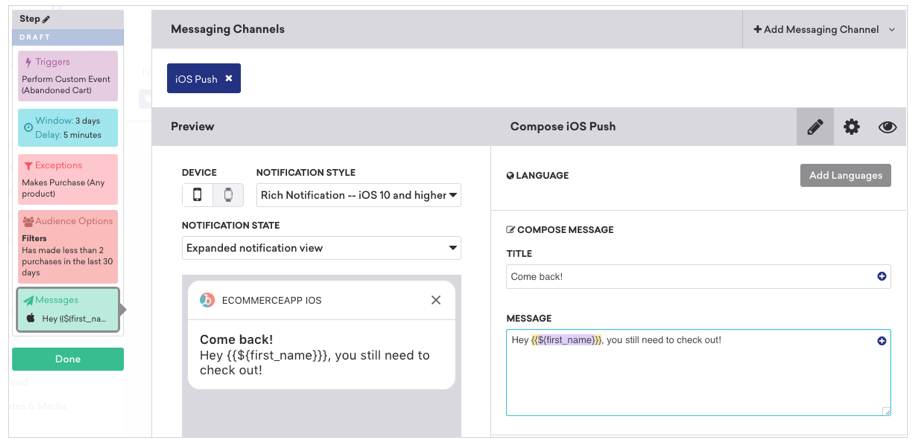Click the Add Languages button
The image size is (915, 444).
point(845,175)
